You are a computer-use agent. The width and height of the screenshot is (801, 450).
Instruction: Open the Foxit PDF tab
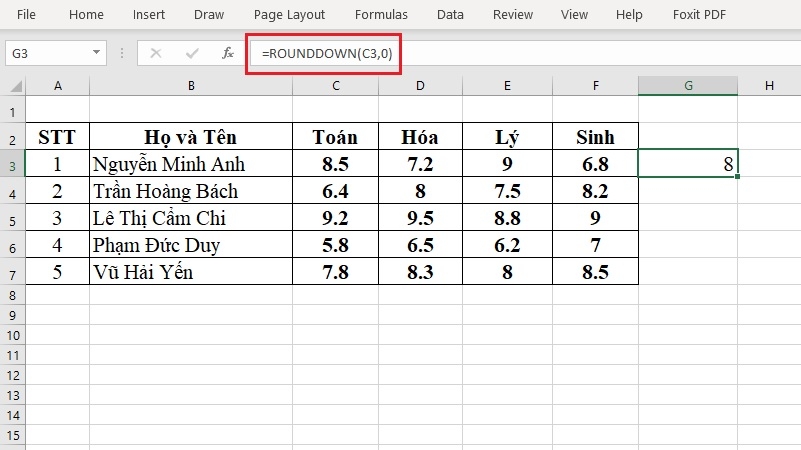pyautogui.click(x=699, y=14)
